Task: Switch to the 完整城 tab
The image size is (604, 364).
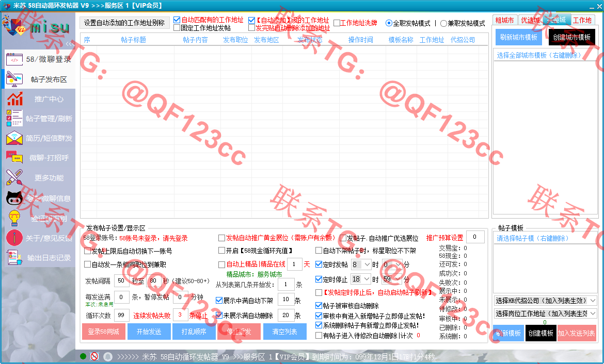Action: pos(556,20)
